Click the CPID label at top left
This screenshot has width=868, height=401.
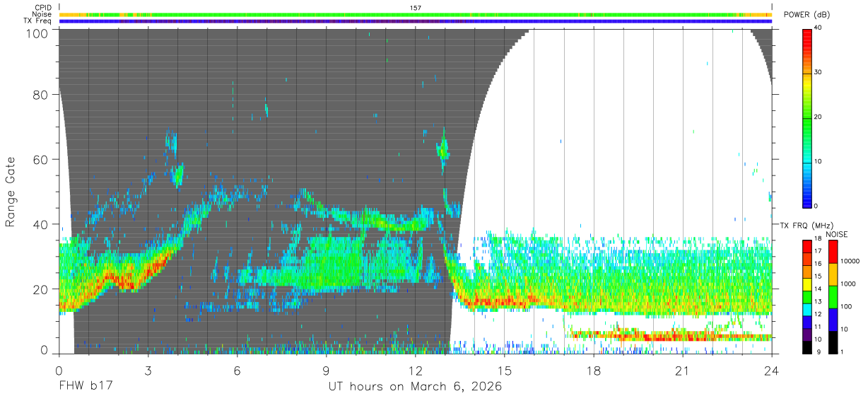42,8
